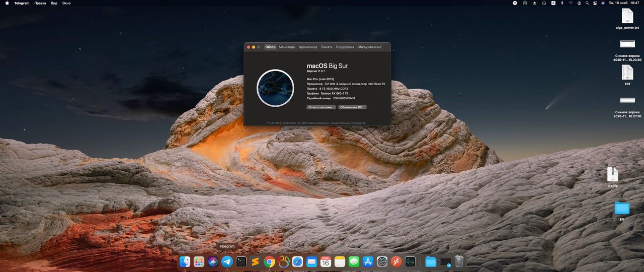
Task: Click the macOS Big Sur wallpaper thumbnail
Action: tap(275, 88)
